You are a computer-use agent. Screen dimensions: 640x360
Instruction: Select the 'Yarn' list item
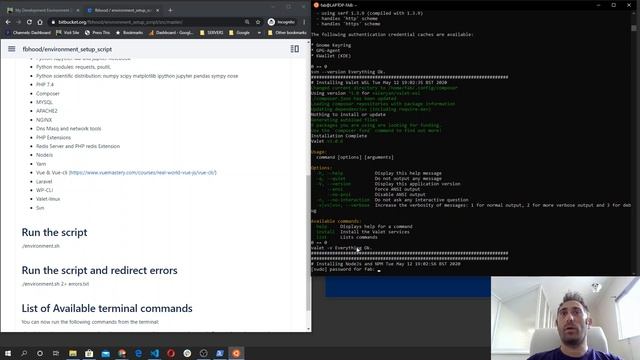coord(41,164)
